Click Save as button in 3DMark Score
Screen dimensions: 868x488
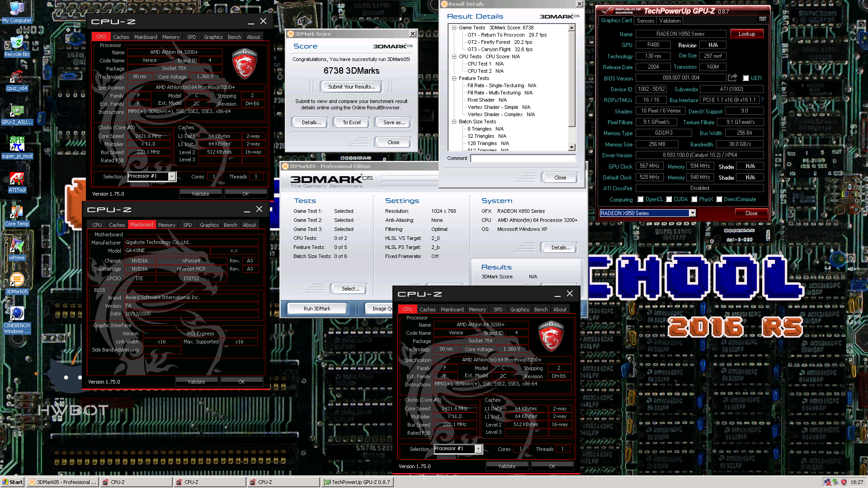pyautogui.click(x=393, y=122)
